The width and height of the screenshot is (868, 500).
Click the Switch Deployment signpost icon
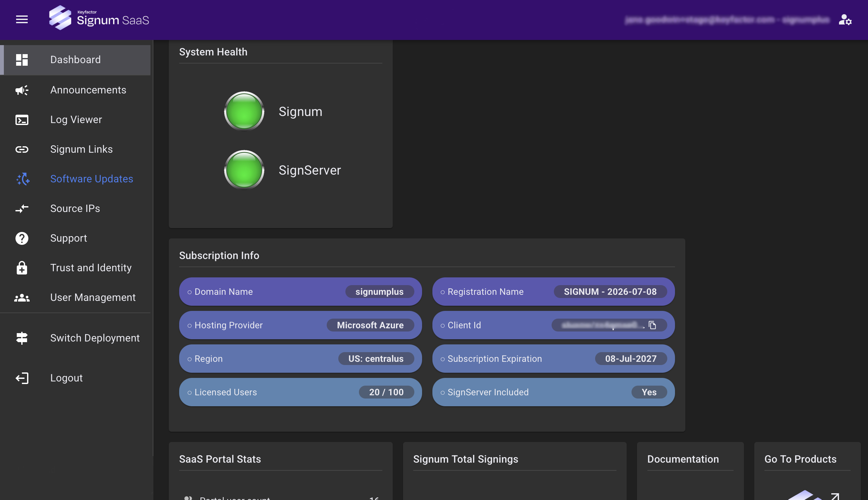(x=22, y=338)
